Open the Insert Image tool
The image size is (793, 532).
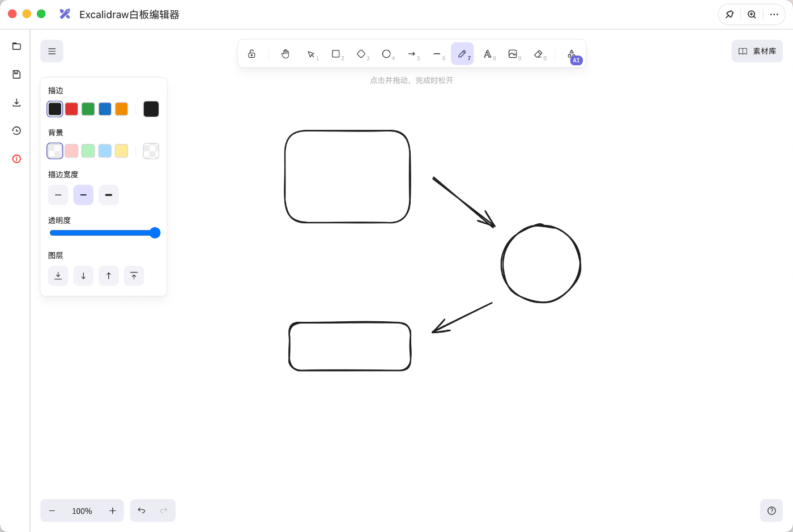513,54
